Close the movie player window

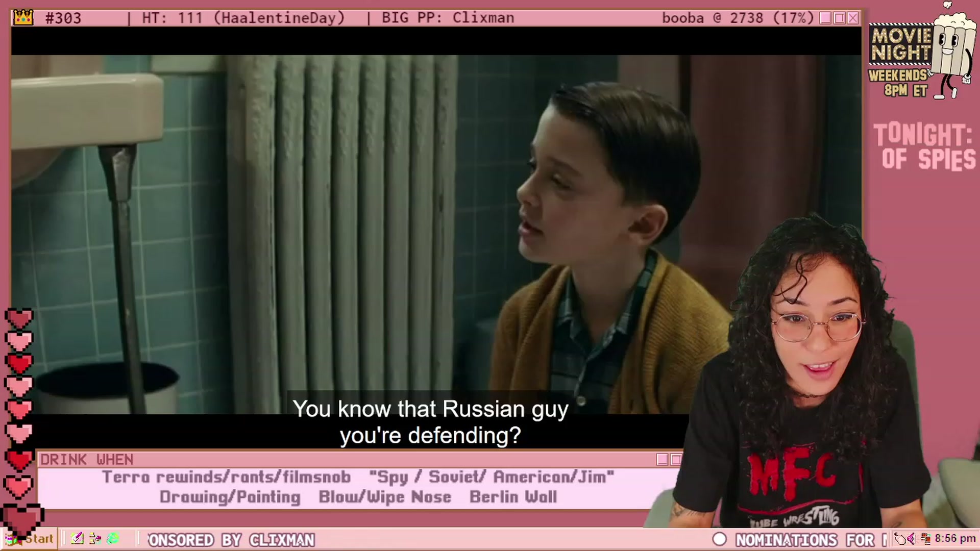(x=853, y=18)
